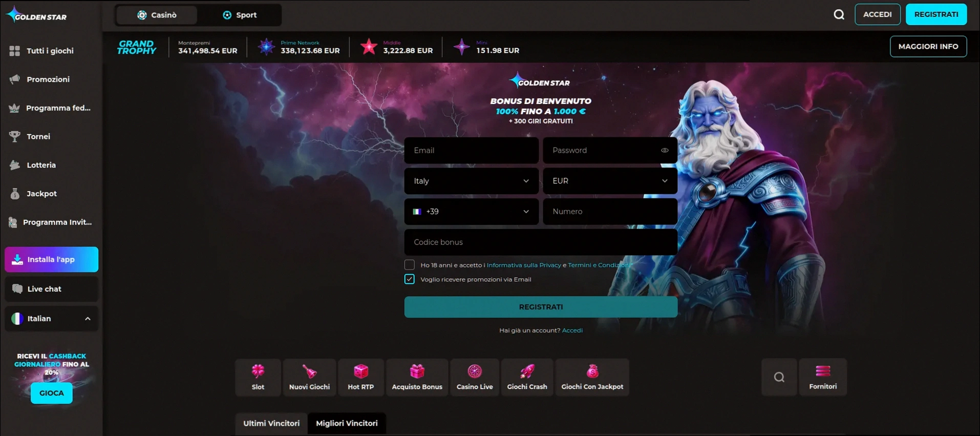Click into the Codice bonus field

coord(541,242)
